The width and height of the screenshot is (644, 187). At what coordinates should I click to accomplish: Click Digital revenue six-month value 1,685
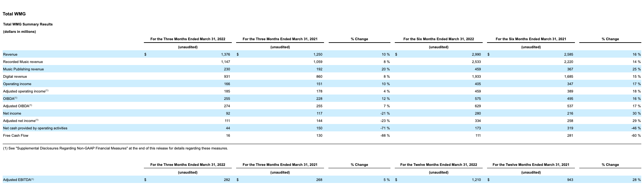pyautogui.click(x=568, y=76)
